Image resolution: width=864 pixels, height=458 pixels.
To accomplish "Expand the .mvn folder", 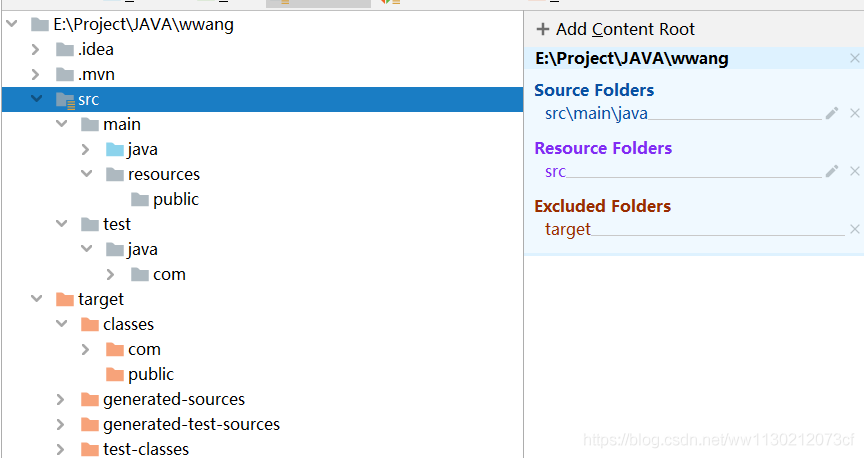I will coord(35,74).
